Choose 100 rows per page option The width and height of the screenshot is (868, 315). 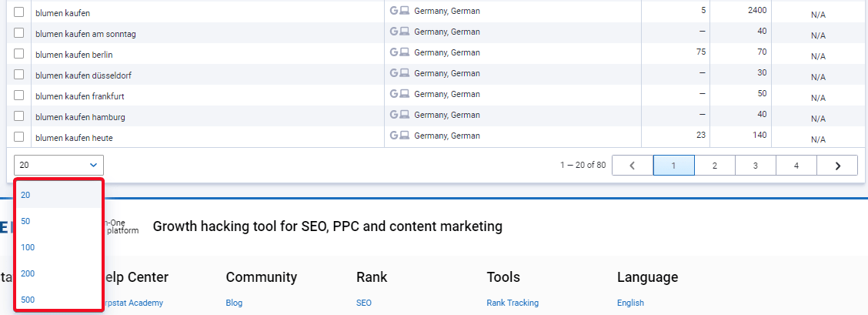pyautogui.click(x=58, y=247)
